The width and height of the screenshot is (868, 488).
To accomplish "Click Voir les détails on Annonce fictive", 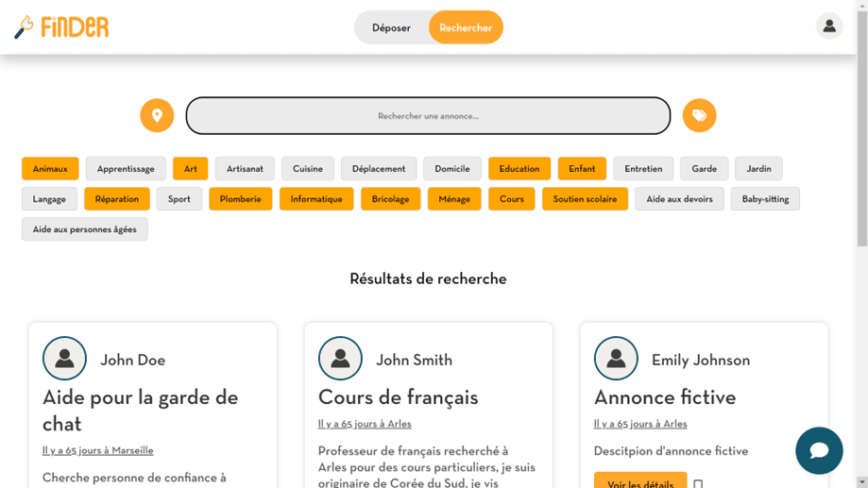I will [639, 481].
